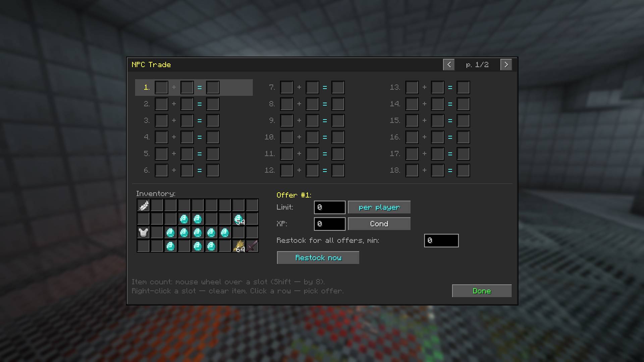This screenshot has width=644, height=362.
Task: Click the second input slot of offer 11
Action: [312, 154]
